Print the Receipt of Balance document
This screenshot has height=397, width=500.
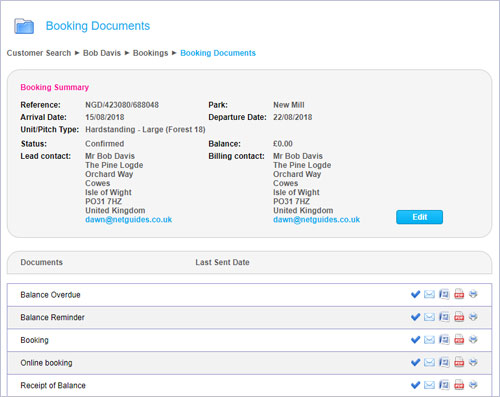pyautogui.click(x=473, y=385)
